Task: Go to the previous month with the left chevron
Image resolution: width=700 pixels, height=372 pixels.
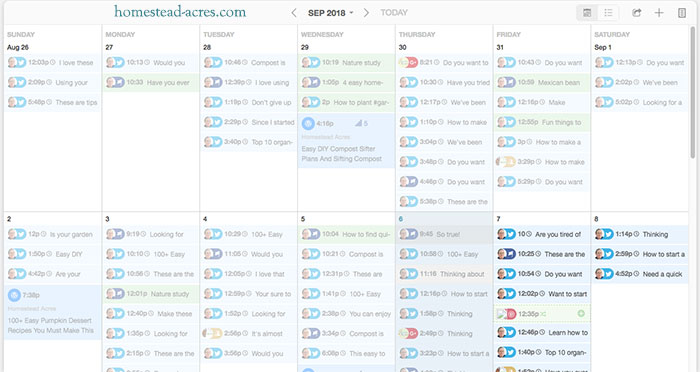Action: (x=293, y=13)
